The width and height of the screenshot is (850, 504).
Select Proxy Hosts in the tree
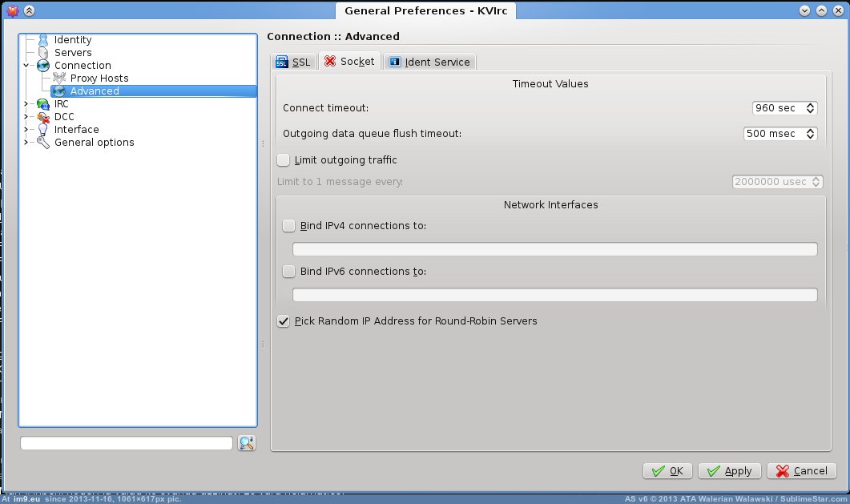(x=99, y=78)
